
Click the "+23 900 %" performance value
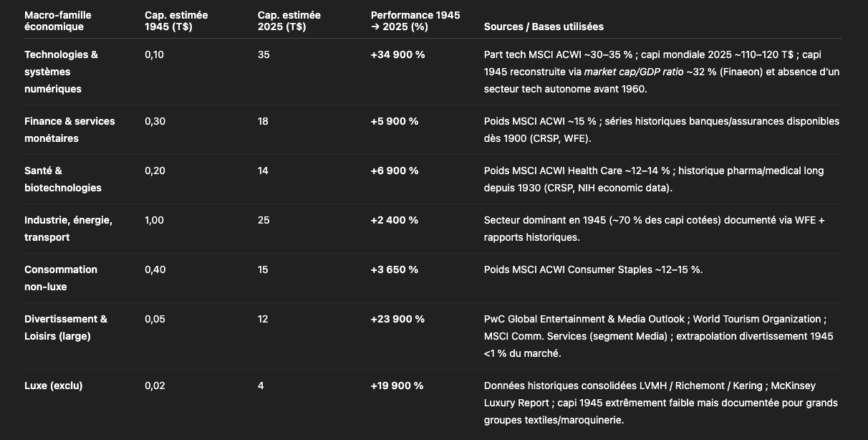(397, 319)
